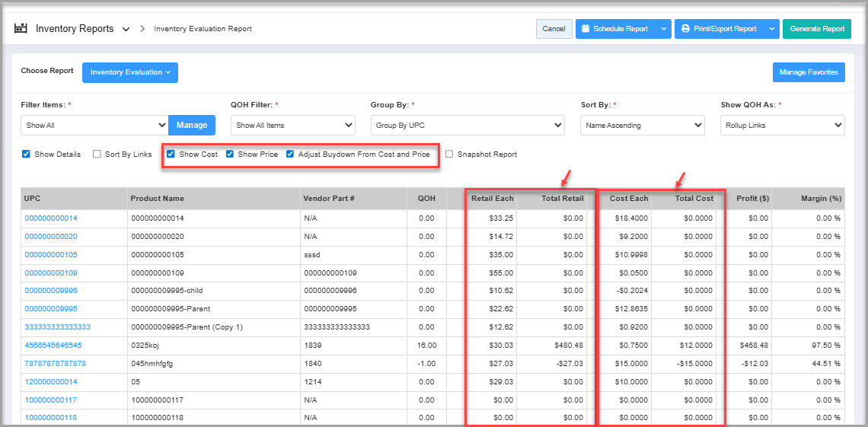The width and height of the screenshot is (868, 427).
Task: Expand the Filter Items Show All dropdown
Action: (94, 125)
